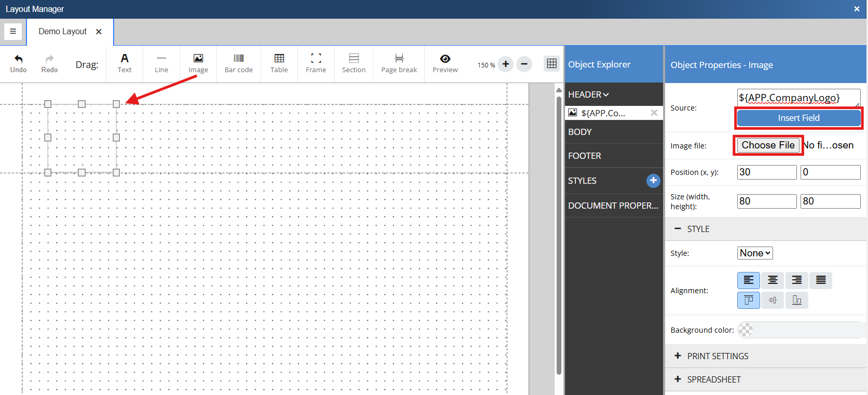Pick the Bar code tool
This screenshot has width=868, height=395.
(239, 63)
